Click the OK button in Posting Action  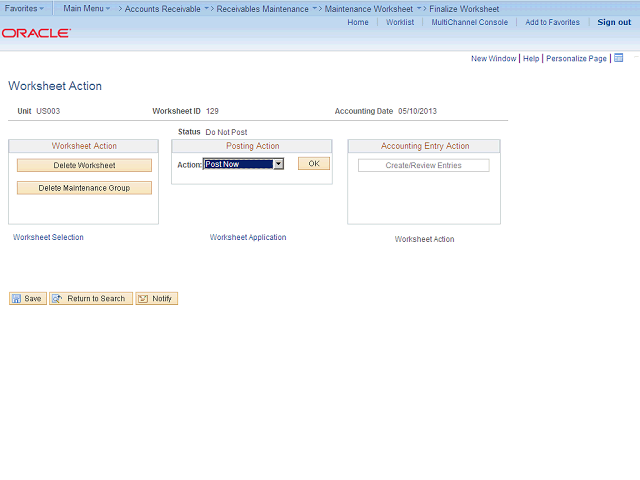point(313,164)
